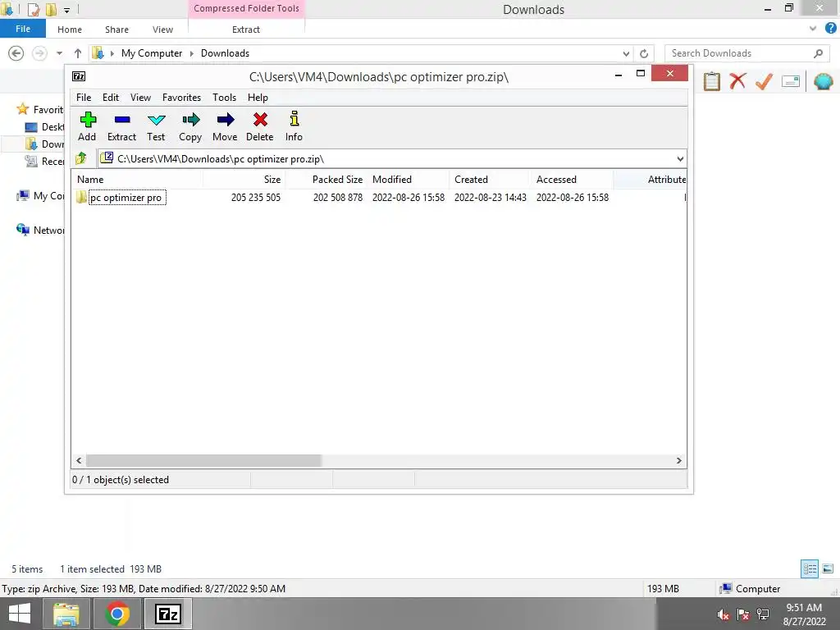Viewport: 840px width, 630px height.
Task: Sort by the Accessed column header
Action: tap(572, 180)
